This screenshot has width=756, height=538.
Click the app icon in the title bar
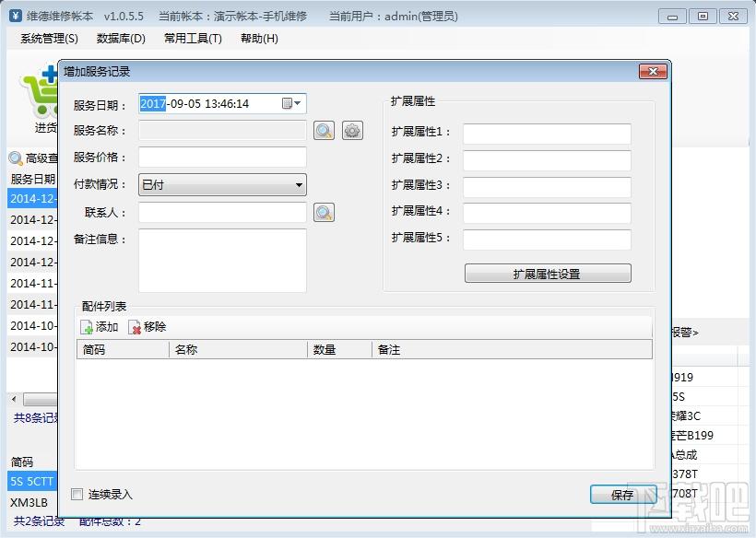tap(16, 16)
